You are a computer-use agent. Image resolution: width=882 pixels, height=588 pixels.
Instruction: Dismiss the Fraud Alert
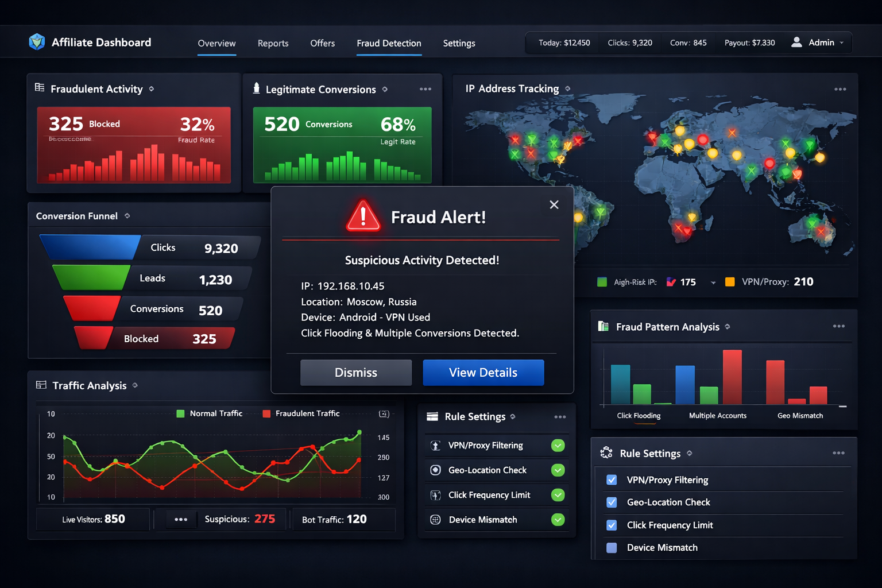point(355,372)
